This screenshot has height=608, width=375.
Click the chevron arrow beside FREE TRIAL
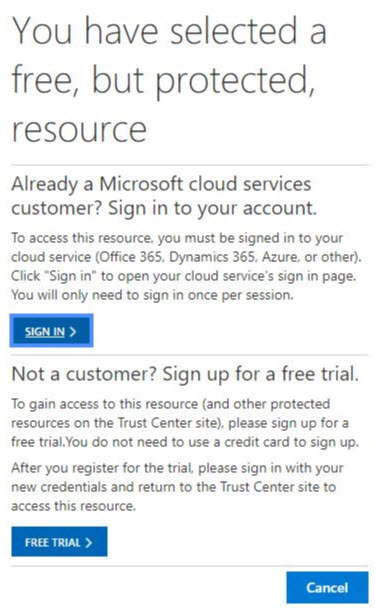click(x=88, y=542)
